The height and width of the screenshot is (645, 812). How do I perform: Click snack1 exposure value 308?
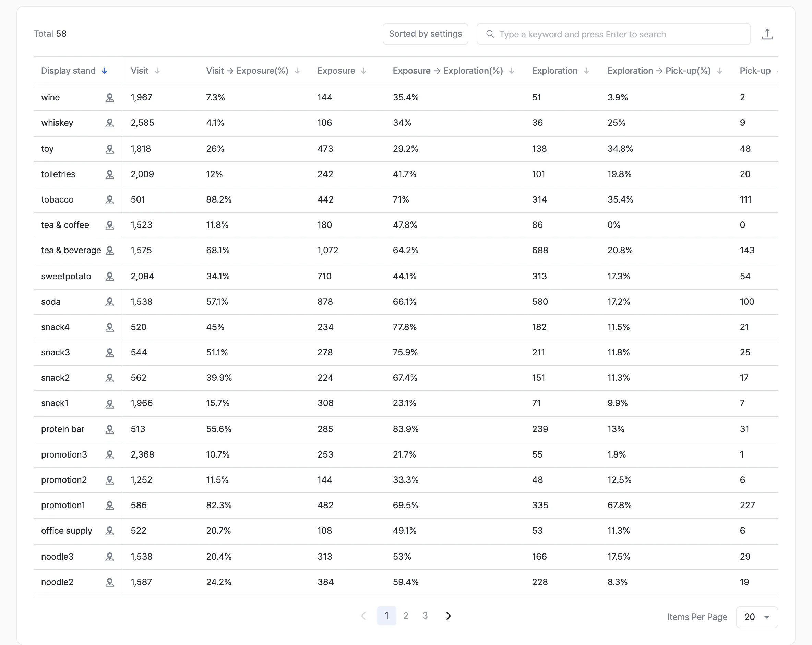pos(325,403)
